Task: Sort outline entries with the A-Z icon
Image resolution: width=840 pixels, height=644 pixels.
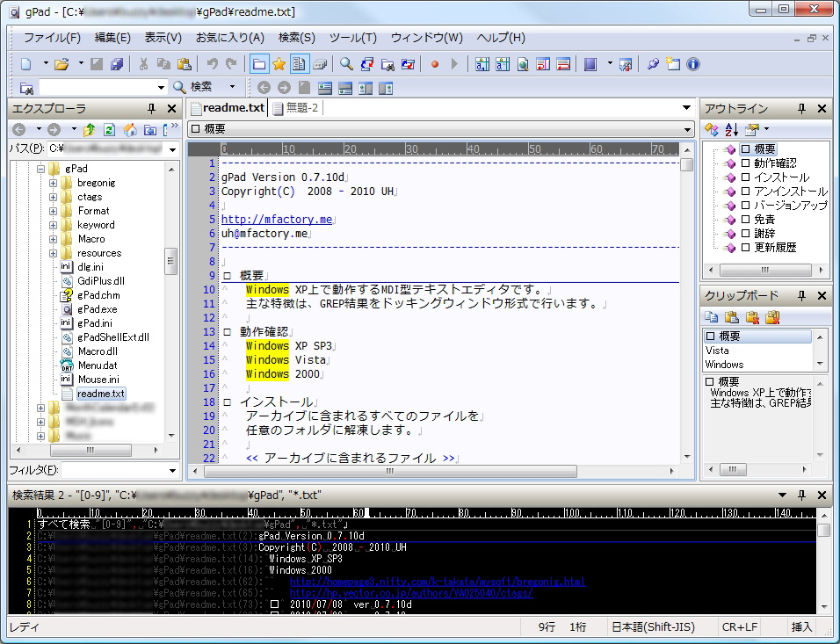Action: 731,129
